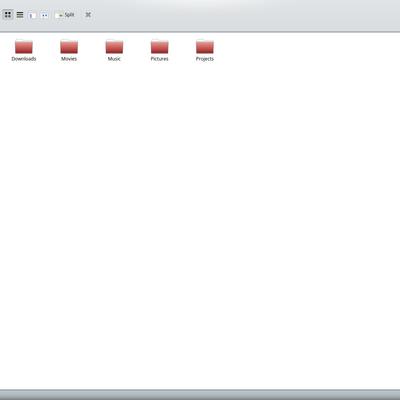
Task: Select the Projects folder
Action: pyautogui.click(x=205, y=50)
